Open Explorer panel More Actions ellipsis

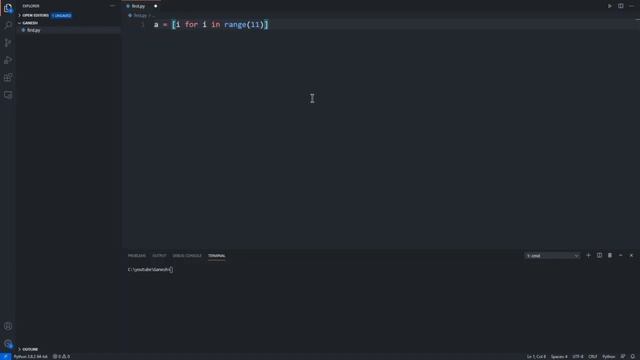pyautogui.click(x=112, y=6)
